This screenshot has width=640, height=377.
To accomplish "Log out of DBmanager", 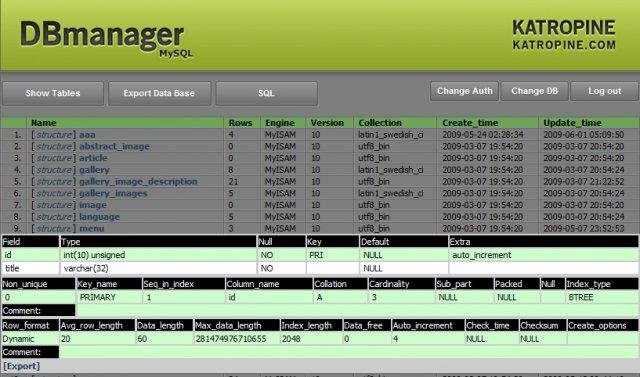I will [x=604, y=91].
